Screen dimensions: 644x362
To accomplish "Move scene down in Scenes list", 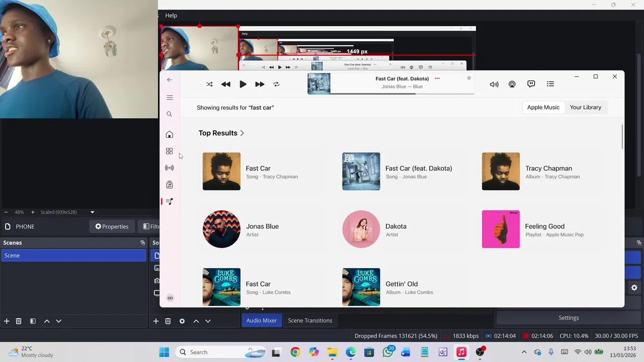I will tap(58, 321).
